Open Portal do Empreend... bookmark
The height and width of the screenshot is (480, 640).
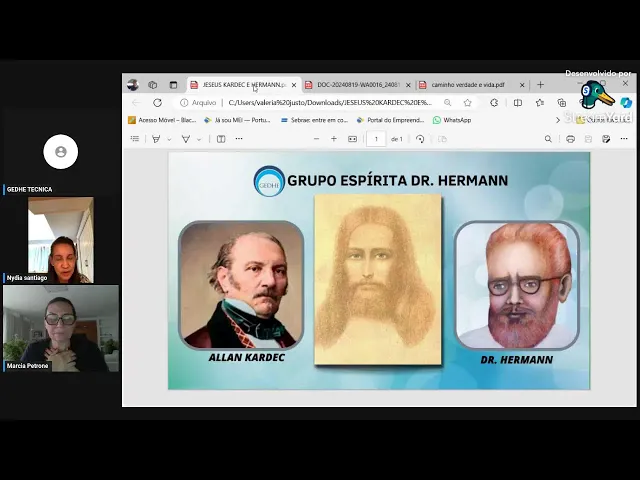(x=391, y=120)
